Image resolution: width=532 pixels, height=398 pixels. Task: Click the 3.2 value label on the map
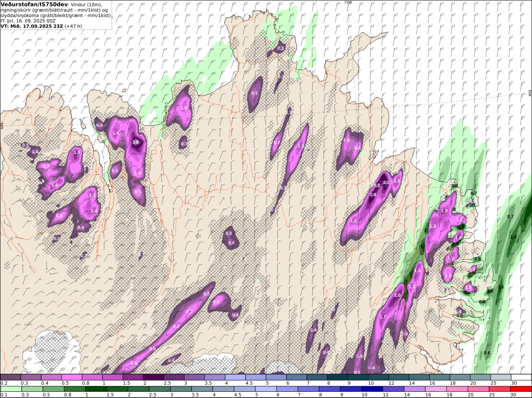[377, 185]
